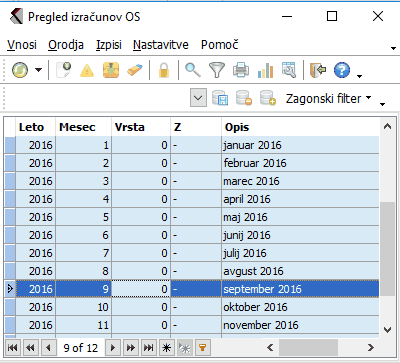This screenshot has height=363, width=400.
Task: Go to previous record navigation button
Action: point(48,348)
